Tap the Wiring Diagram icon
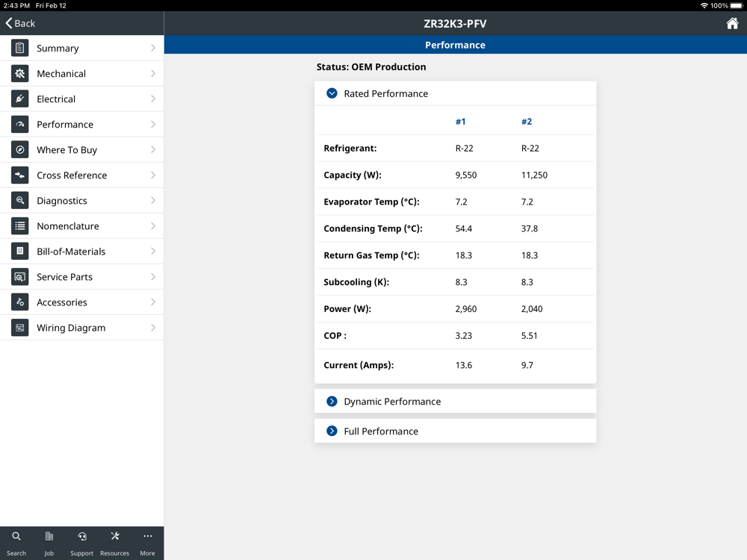 click(19, 328)
